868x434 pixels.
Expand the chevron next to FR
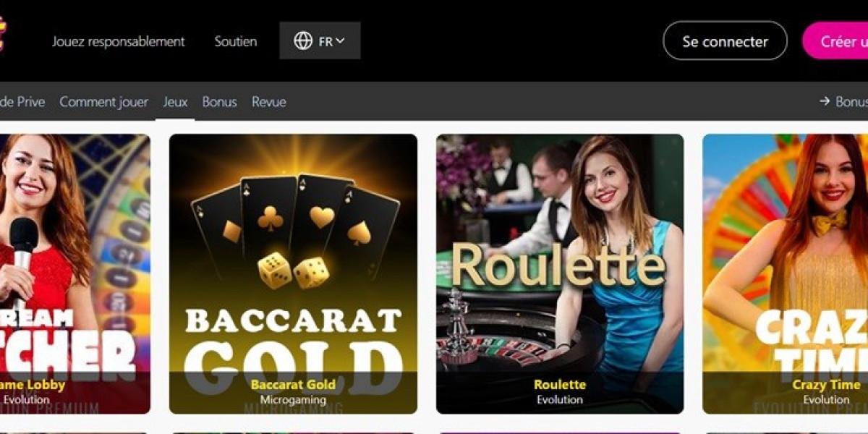coord(340,41)
